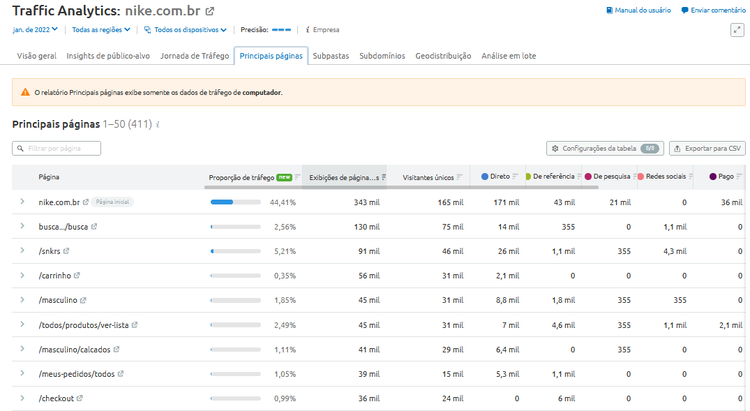750x411 pixels.
Task: Open external link icon beside /meus-pedidos/todos
Action: pos(121,374)
